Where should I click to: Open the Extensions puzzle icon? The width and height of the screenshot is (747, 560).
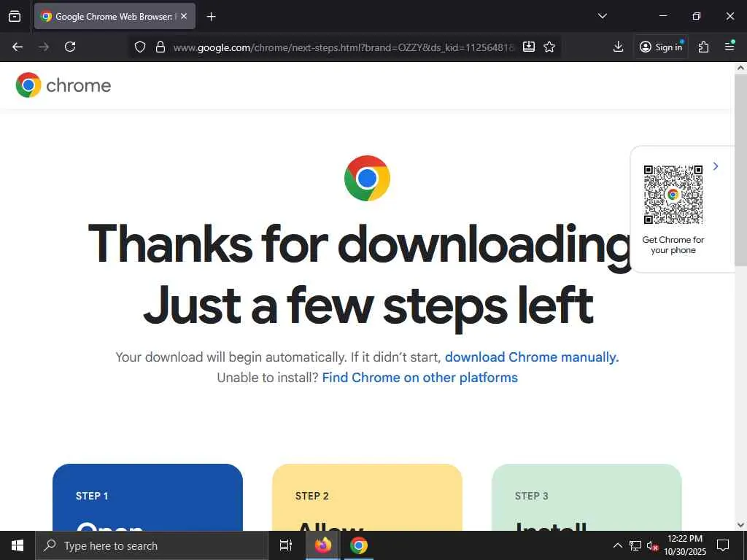pyautogui.click(x=704, y=47)
